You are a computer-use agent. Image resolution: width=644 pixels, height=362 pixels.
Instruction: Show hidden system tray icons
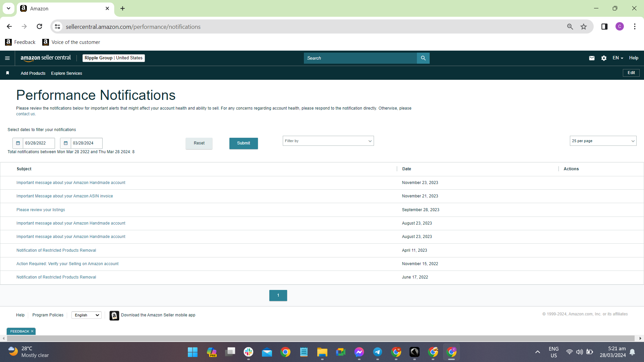coord(537,352)
